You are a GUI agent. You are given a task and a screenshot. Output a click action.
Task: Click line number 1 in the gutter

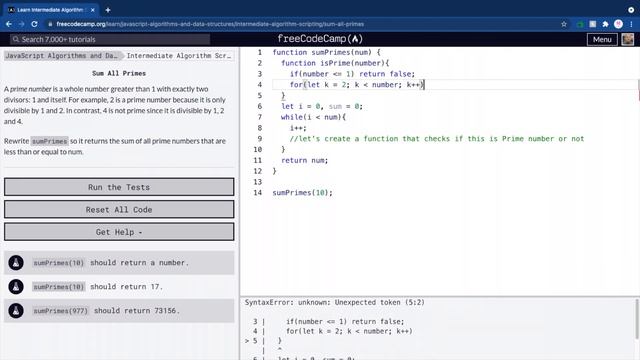(x=260, y=52)
